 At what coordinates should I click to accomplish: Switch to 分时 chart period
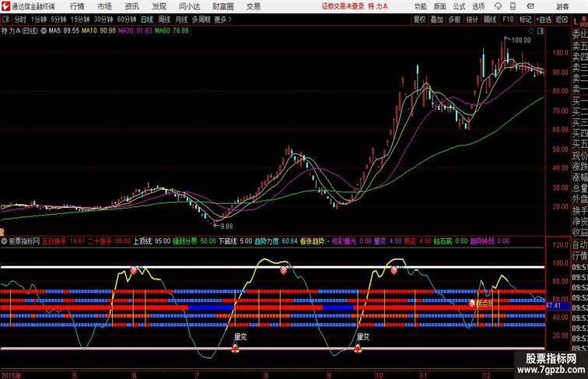[x=20, y=19]
